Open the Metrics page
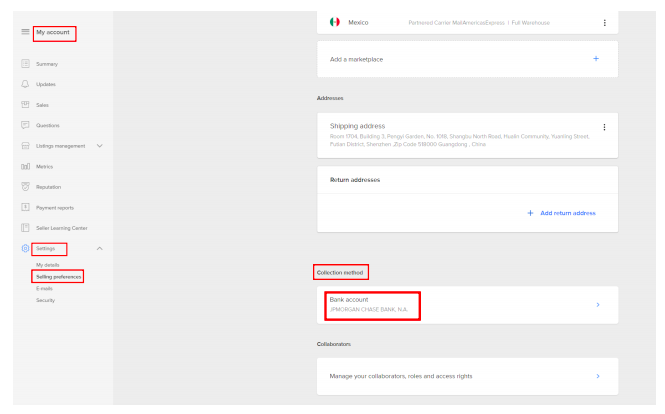 (45, 167)
